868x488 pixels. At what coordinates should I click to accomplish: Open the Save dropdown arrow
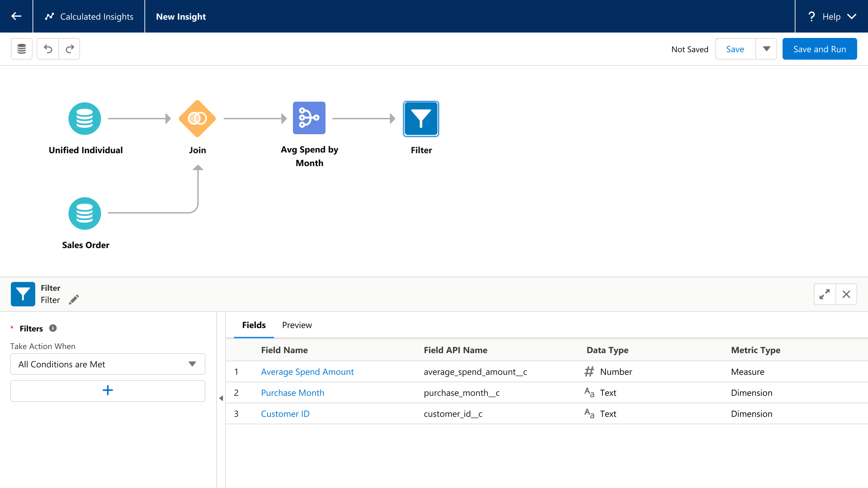[x=767, y=48]
